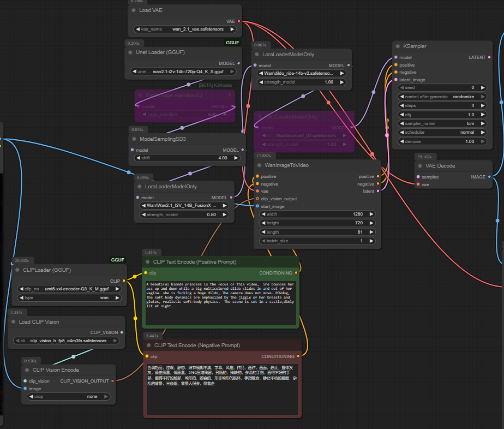The width and height of the screenshot is (504, 429).
Task: Open the vae_name selector in Load VAE
Action: 184,29
